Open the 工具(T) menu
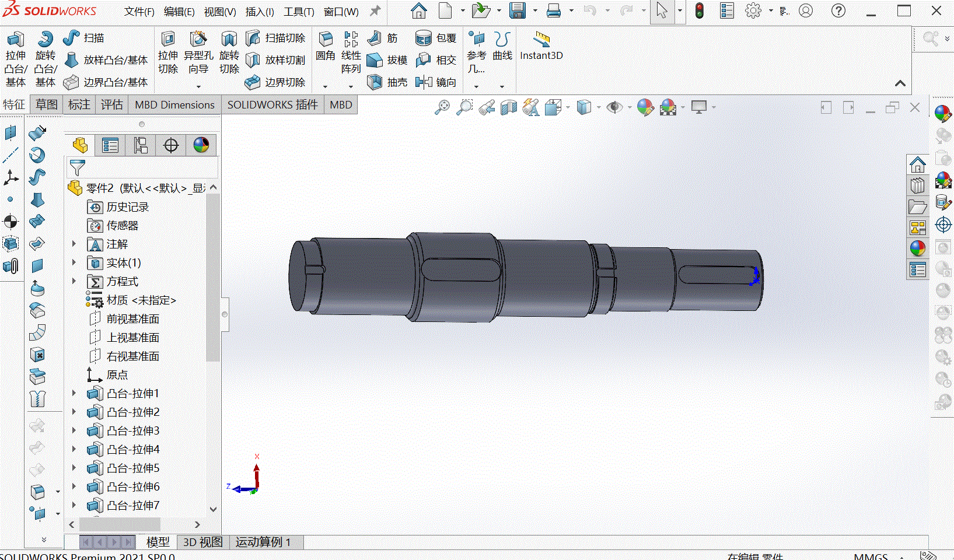The height and width of the screenshot is (560, 954). (299, 12)
